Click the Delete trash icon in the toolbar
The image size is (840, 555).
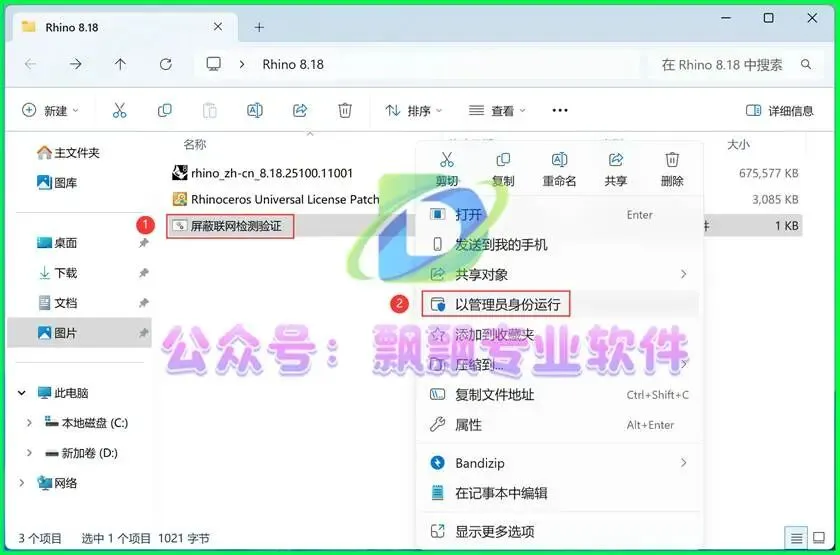[x=344, y=110]
